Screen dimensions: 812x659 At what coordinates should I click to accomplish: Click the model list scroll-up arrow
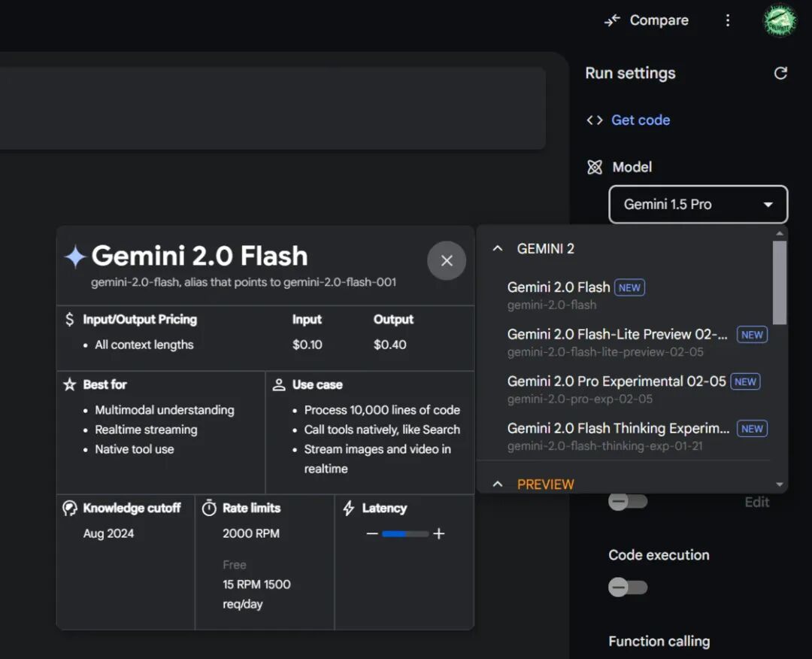[780, 234]
